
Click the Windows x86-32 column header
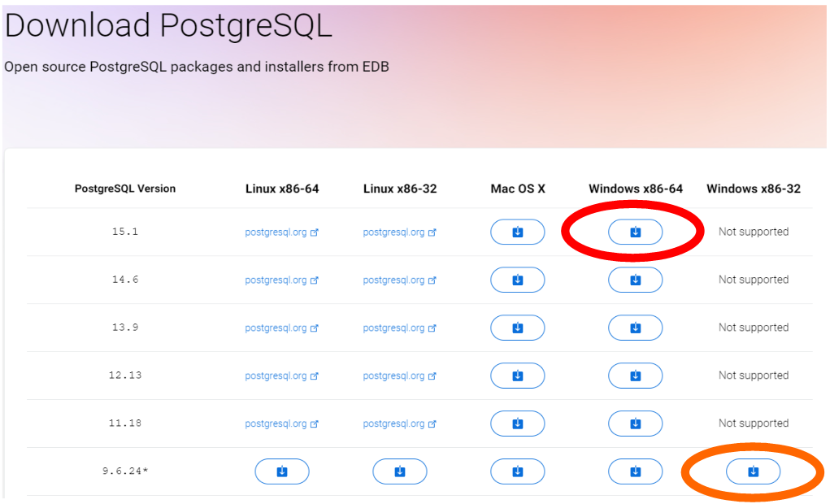(x=754, y=189)
